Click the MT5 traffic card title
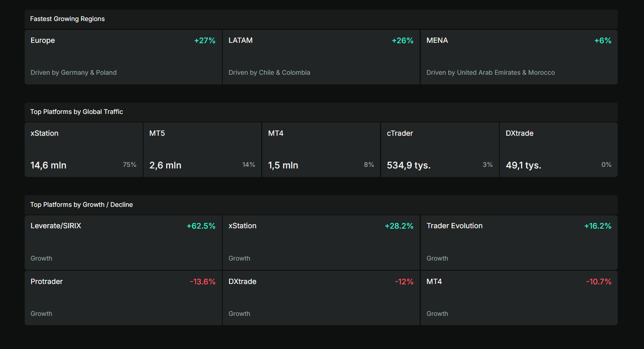644x349 pixels. coord(157,133)
